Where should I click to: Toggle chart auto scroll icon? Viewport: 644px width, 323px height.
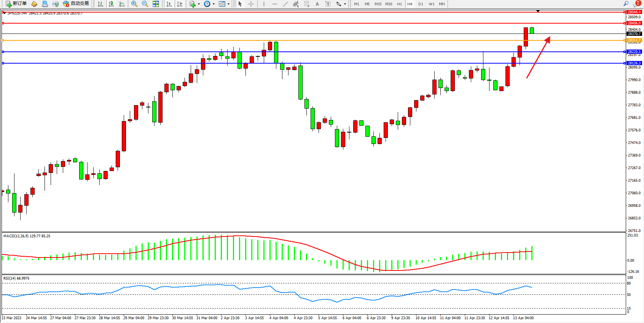tap(169, 4)
